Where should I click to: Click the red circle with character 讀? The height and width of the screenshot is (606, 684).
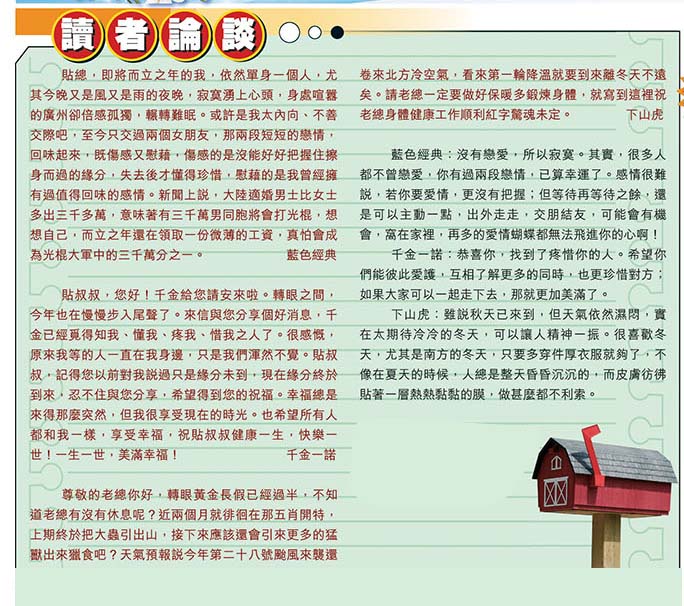(x=78, y=36)
